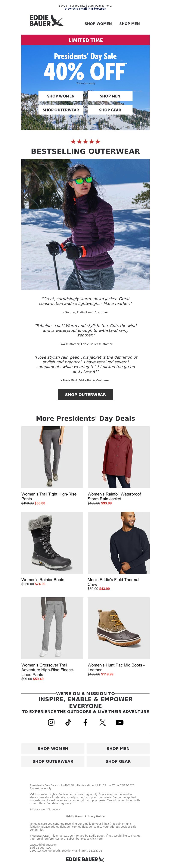Click SHOP GEAR button on sale banner
Screen dimensions: 171x868
click(110, 110)
